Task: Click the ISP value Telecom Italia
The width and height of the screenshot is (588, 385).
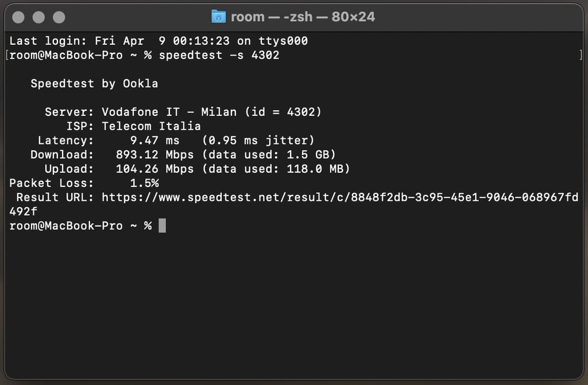Action: 151,126
